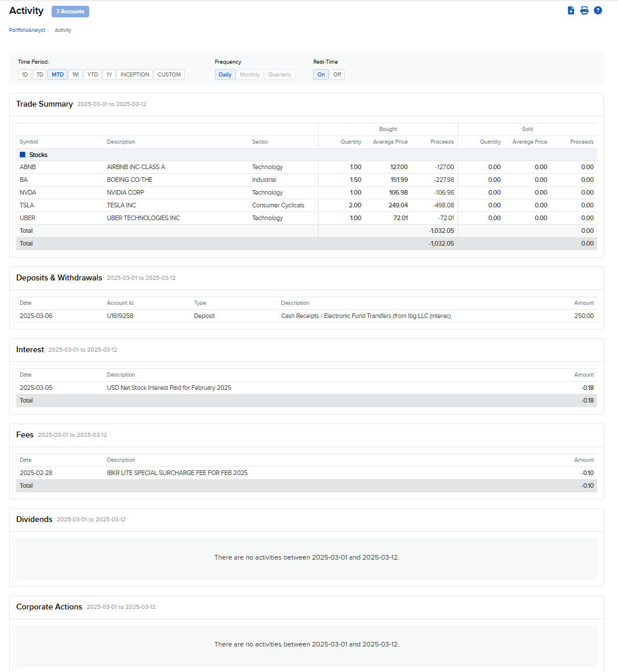Open the CUSTOM time period selector
The height and width of the screenshot is (672, 618).
point(169,74)
